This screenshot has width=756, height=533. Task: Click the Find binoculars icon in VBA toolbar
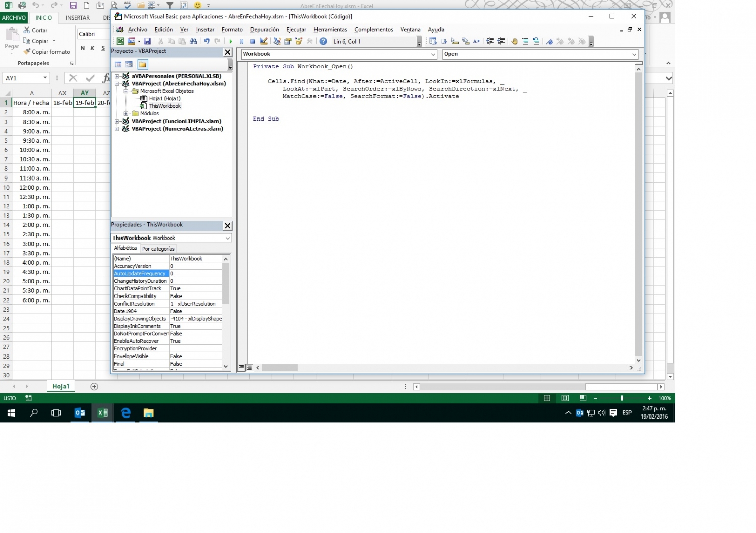click(193, 41)
